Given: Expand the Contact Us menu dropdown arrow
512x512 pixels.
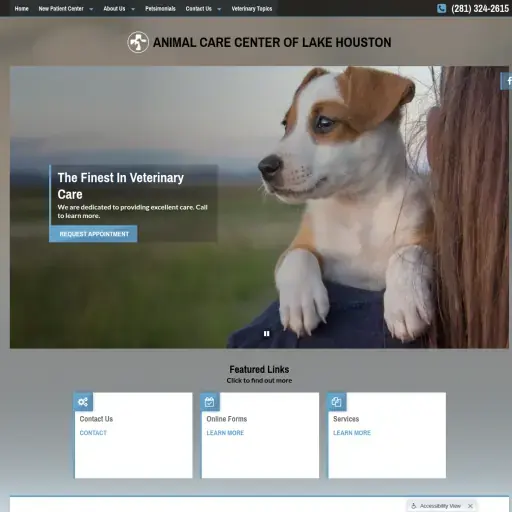Looking at the screenshot, I should pyautogui.click(x=219, y=9).
